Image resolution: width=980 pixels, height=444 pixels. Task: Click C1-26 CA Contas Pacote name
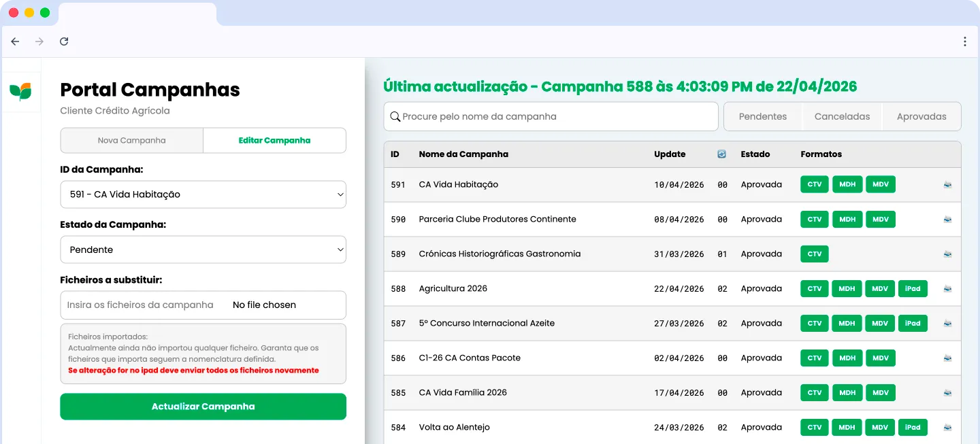point(470,358)
